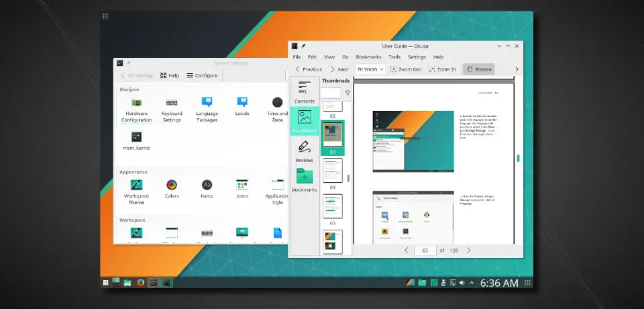Open the Tools menu in Okular
Image resolution: width=644 pixels, height=309 pixels.
[x=394, y=57]
